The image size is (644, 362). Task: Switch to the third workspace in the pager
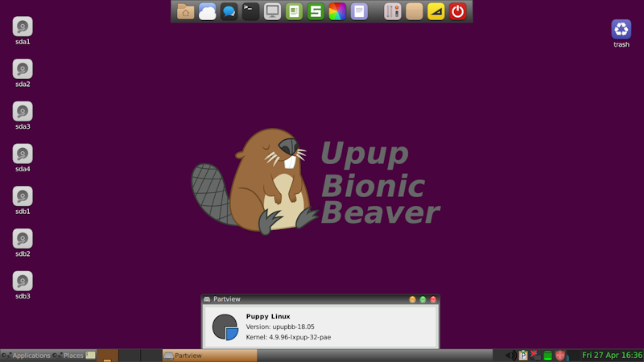point(151,356)
